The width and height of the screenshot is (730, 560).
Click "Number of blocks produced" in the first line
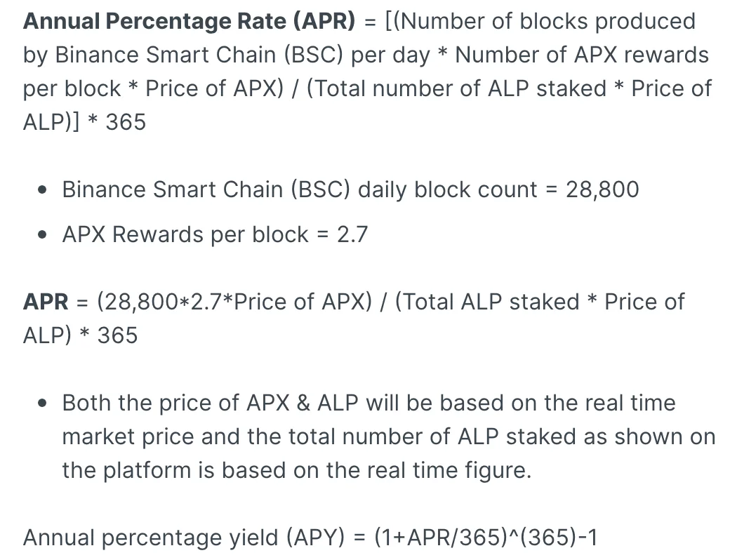[549, 21]
